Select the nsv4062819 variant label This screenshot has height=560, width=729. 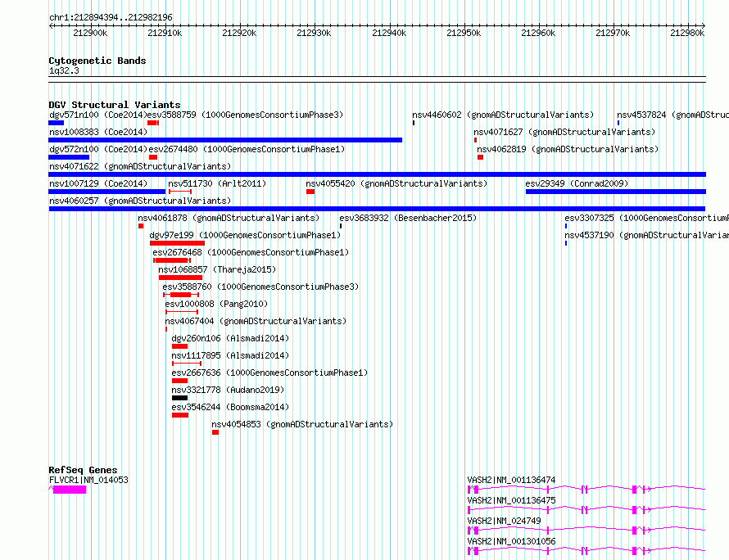[x=568, y=149]
